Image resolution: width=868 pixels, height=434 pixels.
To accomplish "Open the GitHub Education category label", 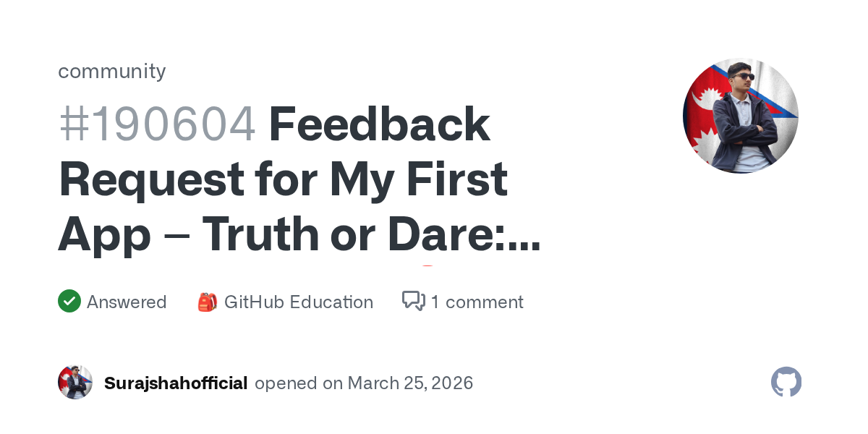I will pyautogui.click(x=299, y=302).
